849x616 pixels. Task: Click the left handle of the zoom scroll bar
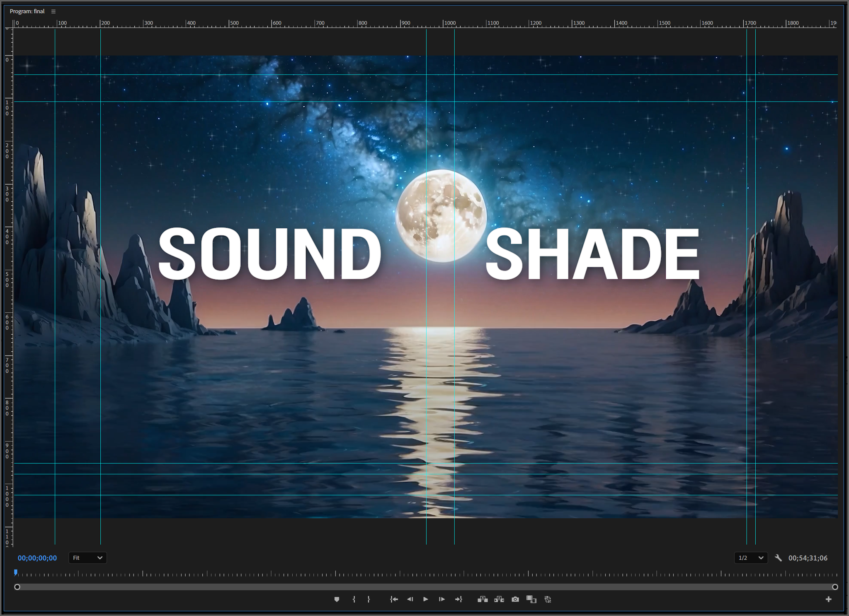[x=17, y=587]
